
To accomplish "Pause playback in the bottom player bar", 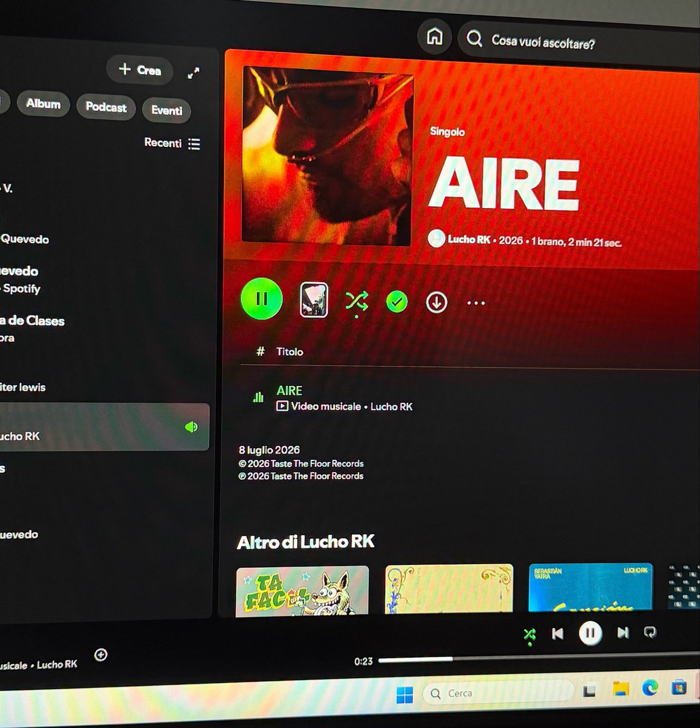I will [x=590, y=633].
